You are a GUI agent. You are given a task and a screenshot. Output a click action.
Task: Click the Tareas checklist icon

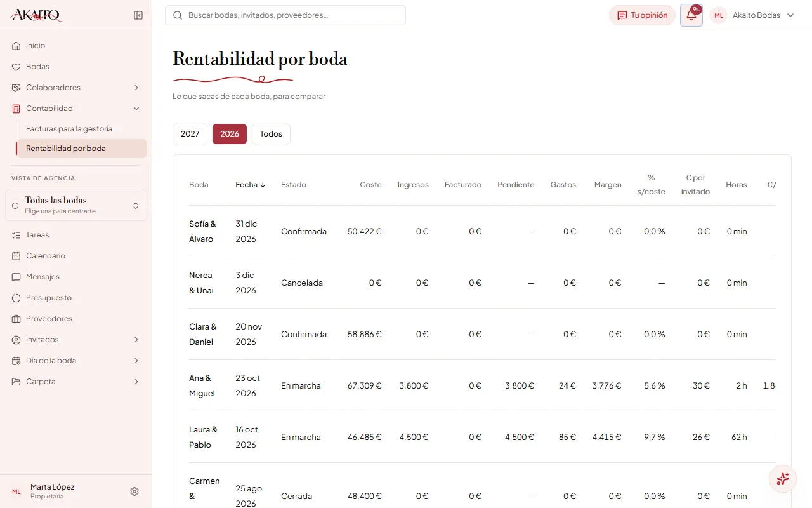point(16,235)
